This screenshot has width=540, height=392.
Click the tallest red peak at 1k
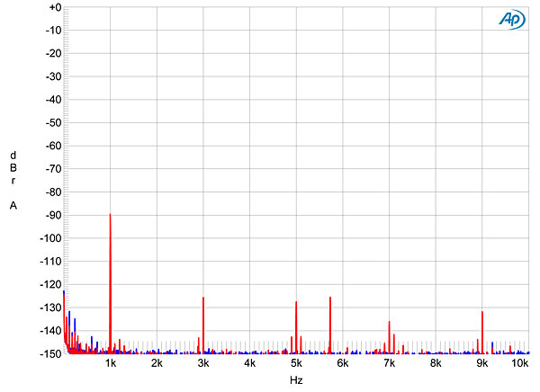click(110, 270)
